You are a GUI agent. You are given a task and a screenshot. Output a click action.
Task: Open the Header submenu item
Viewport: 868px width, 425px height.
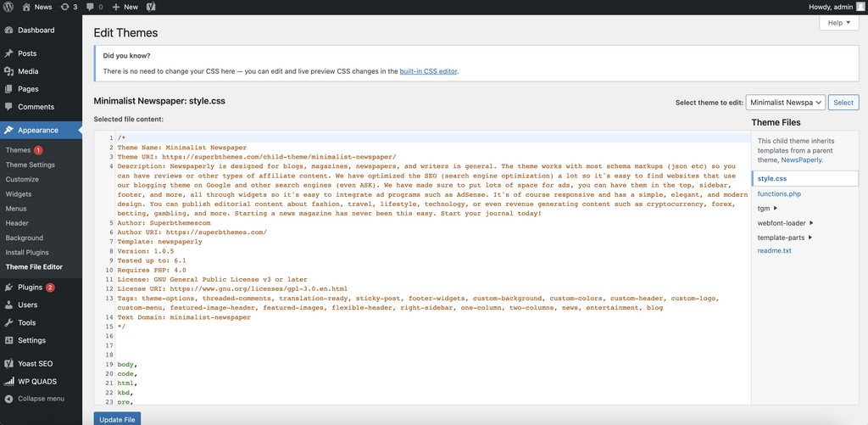coord(17,223)
